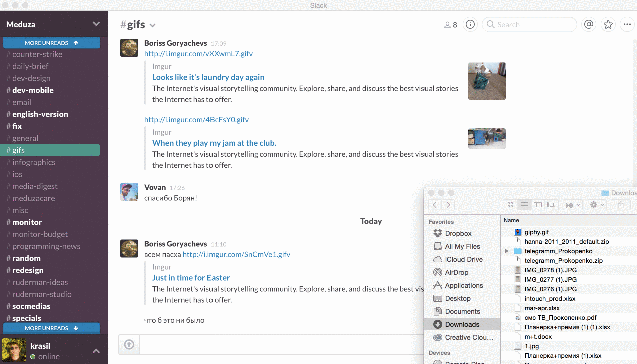This screenshot has height=364, width=637.
Task: Open more actions ellipsis in Slack header
Action: [x=627, y=24]
